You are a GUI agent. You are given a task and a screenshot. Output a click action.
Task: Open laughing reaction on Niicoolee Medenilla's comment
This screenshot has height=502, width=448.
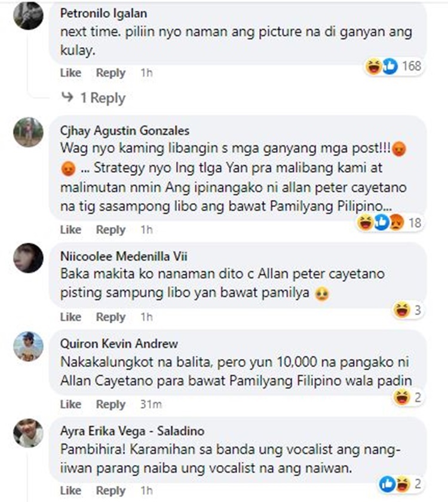click(x=408, y=310)
